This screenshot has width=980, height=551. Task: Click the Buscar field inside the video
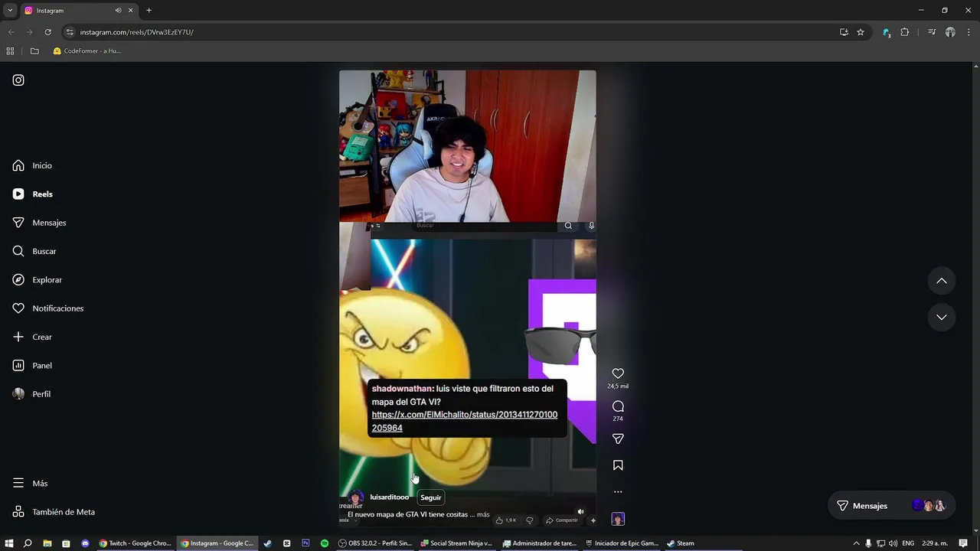(x=484, y=226)
